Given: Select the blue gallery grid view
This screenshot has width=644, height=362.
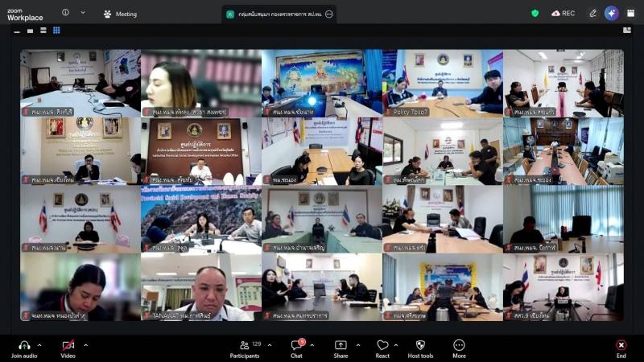Looking at the screenshot, I should [56, 31].
